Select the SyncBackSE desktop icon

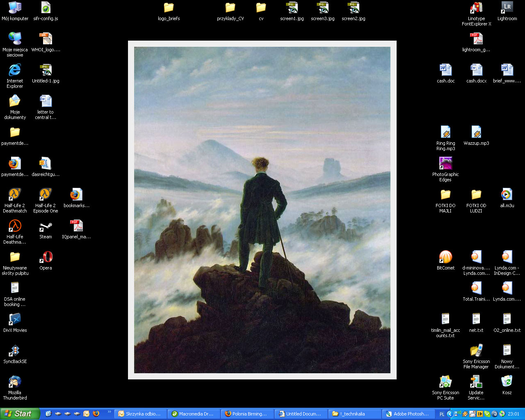coord(15,351)
